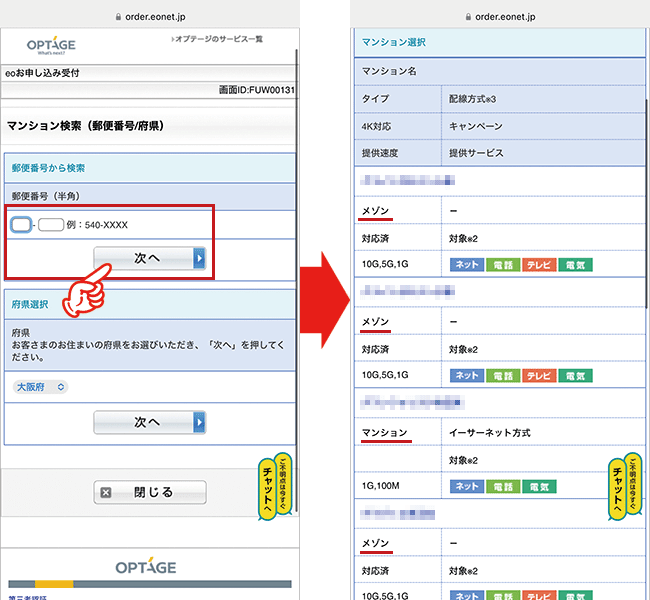This screenshot has height=600, width=650.
Task: Open the 大阪府 prefecture dropdown
Action: [41, 387]
